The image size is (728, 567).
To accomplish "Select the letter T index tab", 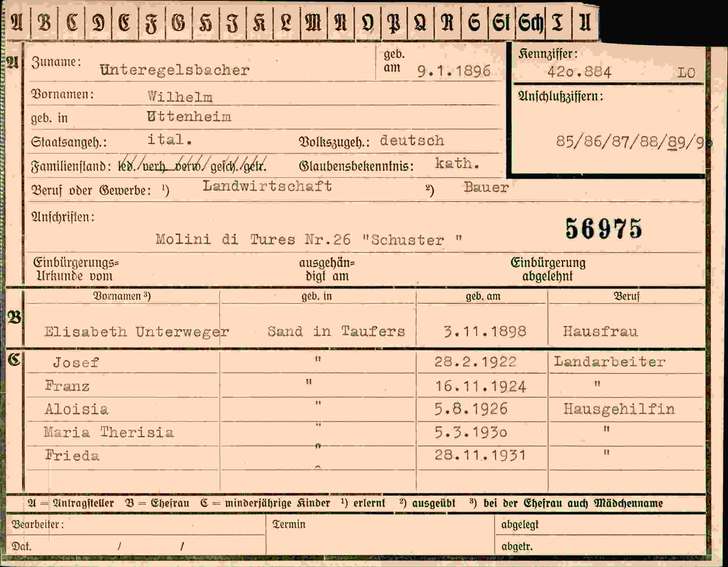I will 558,23.
